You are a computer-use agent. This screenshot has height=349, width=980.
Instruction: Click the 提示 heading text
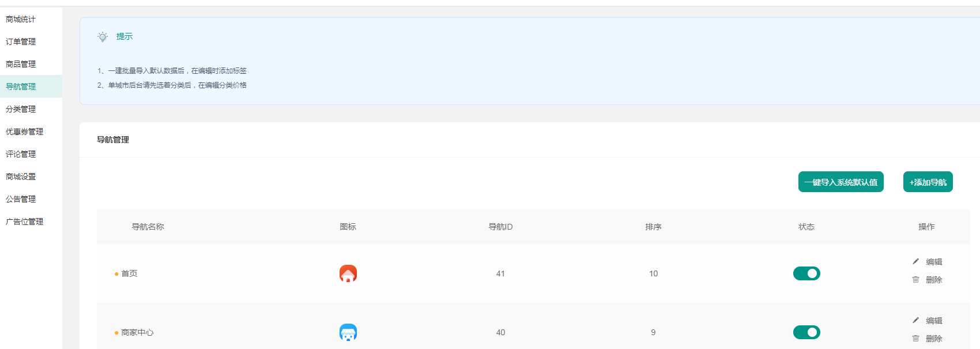click(x=125, y=36)
